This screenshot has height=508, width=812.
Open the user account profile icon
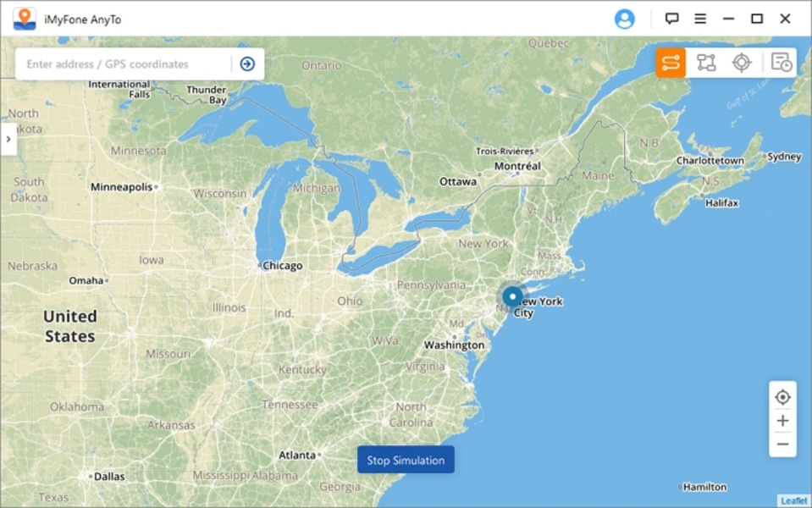tap(625, 19)
